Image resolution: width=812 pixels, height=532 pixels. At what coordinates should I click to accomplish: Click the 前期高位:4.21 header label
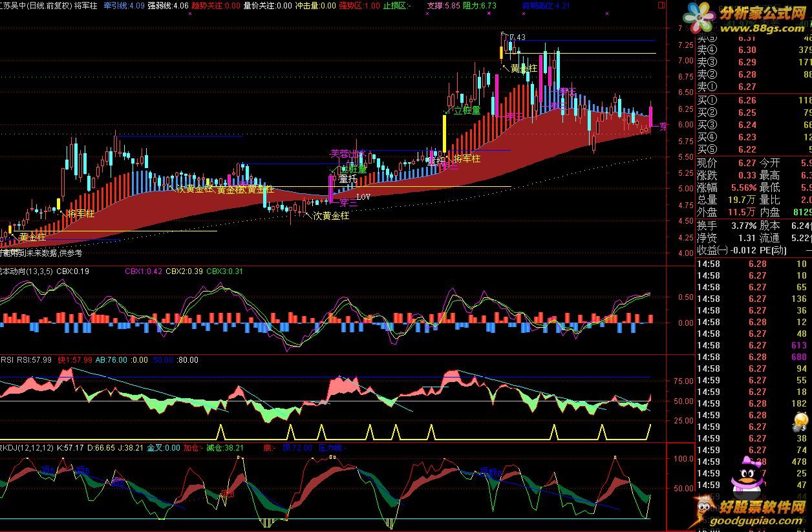coord(546,5)
